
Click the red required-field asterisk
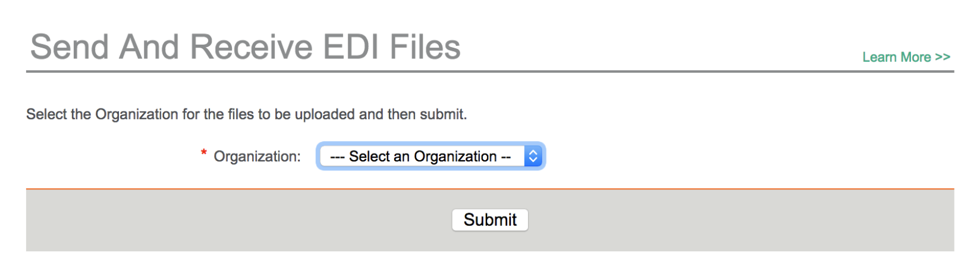(203, 154)
